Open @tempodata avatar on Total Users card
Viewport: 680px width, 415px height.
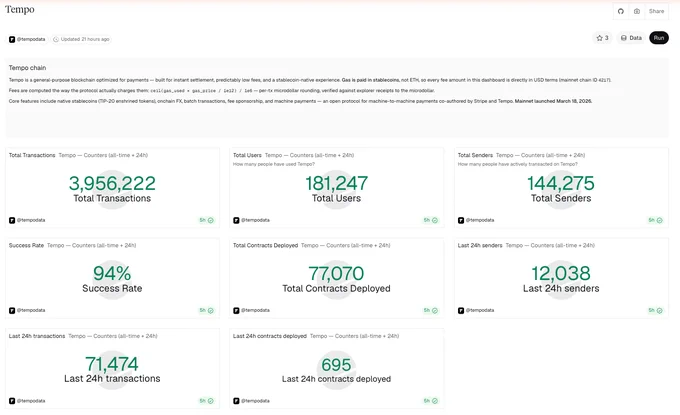[x=236, y=220]
